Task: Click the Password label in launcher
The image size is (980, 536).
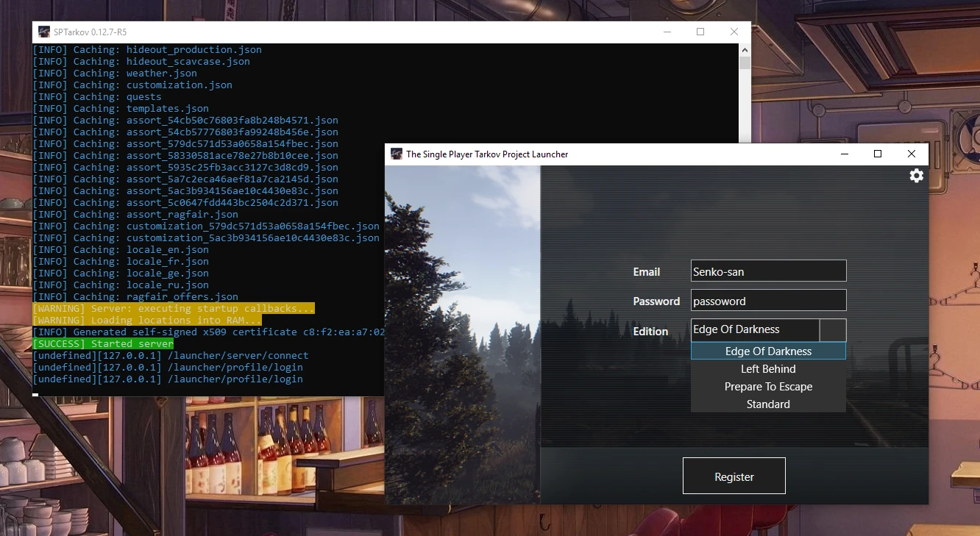Action: [x=656, y=301]
